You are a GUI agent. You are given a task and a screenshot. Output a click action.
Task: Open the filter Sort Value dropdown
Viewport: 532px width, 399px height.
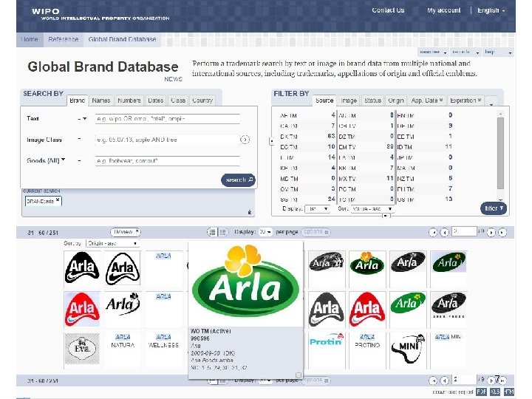[372, 208]
